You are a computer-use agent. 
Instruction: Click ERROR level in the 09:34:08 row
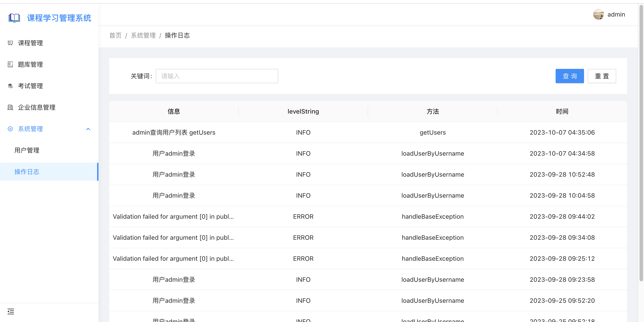click(303, 237)
